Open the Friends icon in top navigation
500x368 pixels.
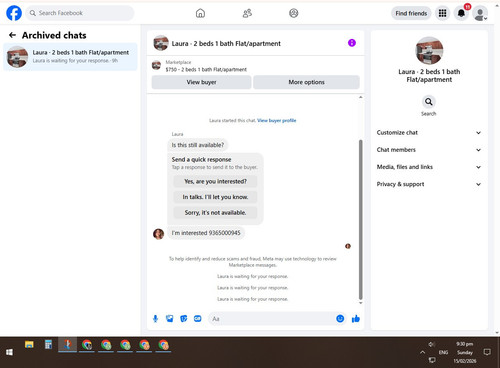tap(247, 13)
